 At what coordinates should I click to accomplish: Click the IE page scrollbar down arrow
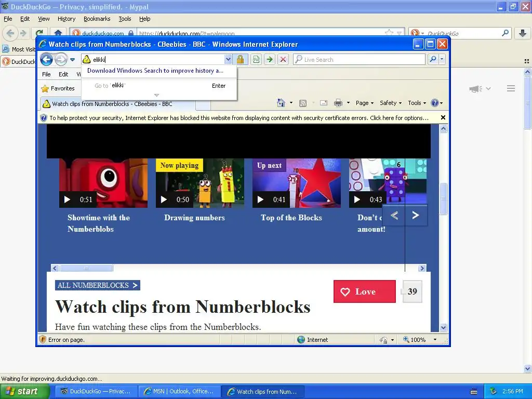(443, 327)
